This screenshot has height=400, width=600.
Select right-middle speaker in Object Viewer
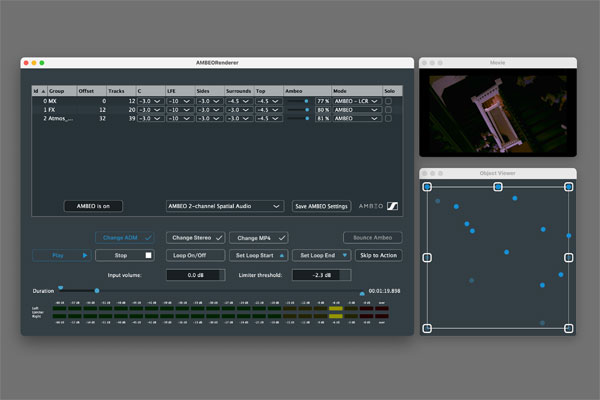(x=569, y=258)
